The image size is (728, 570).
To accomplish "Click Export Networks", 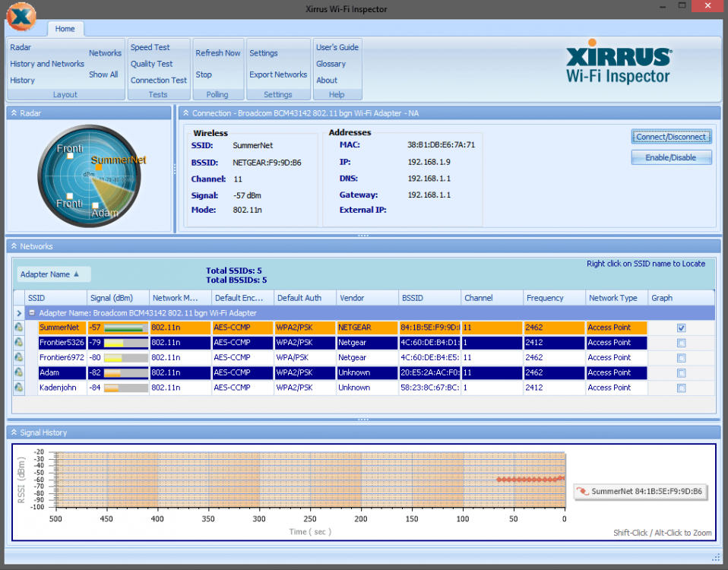I will tap(278, 74).
